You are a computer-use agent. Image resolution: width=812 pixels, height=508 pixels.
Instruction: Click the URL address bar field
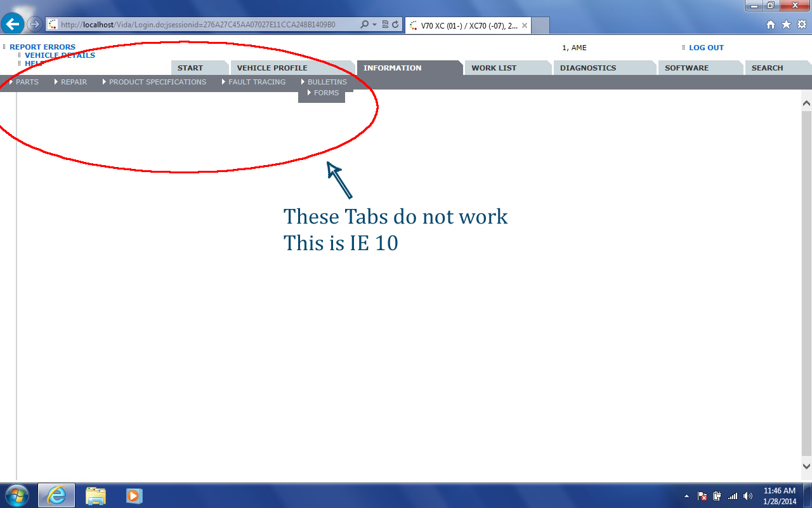tap(203, 25)
